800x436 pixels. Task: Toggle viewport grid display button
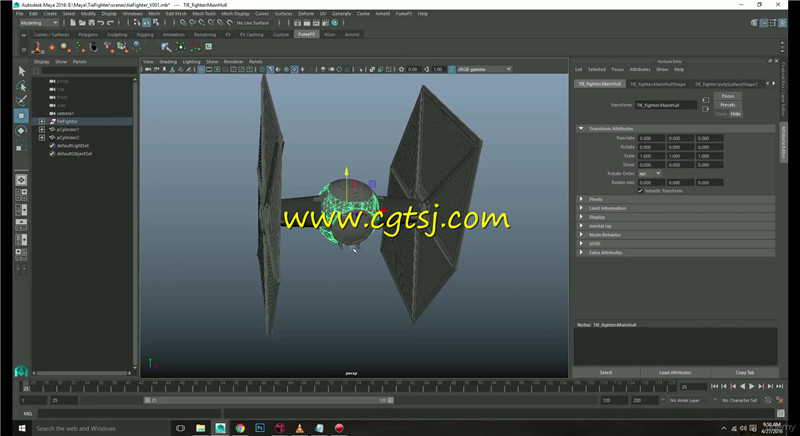(x=201, y=69)
